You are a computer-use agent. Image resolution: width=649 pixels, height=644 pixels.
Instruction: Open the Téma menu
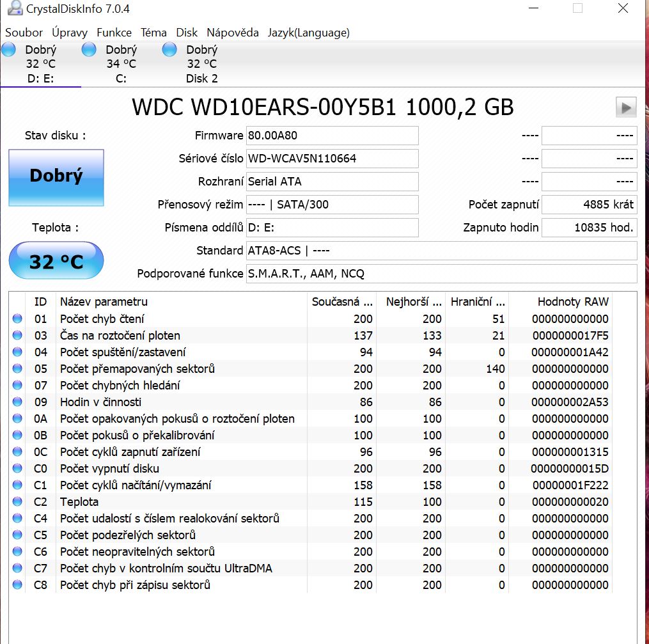click(153, 33)
